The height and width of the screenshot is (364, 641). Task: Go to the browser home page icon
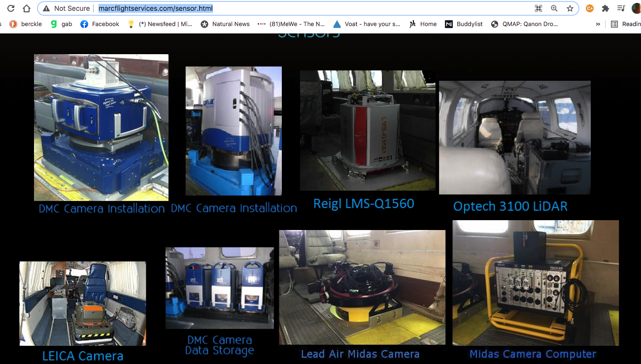click(27, 8)
